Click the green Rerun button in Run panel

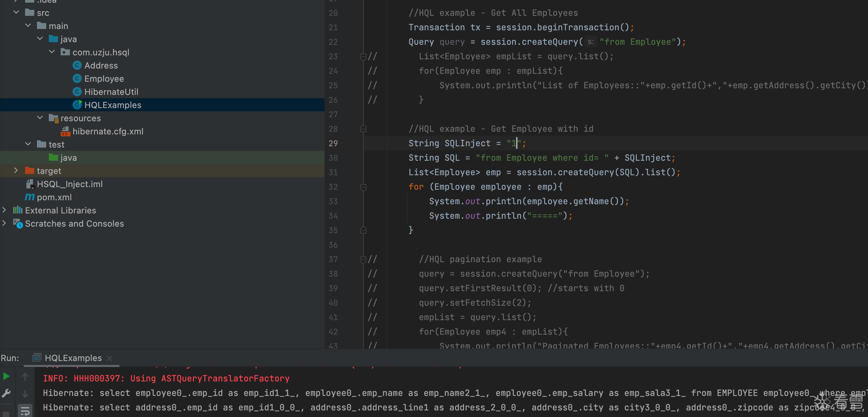coord(6,376)
